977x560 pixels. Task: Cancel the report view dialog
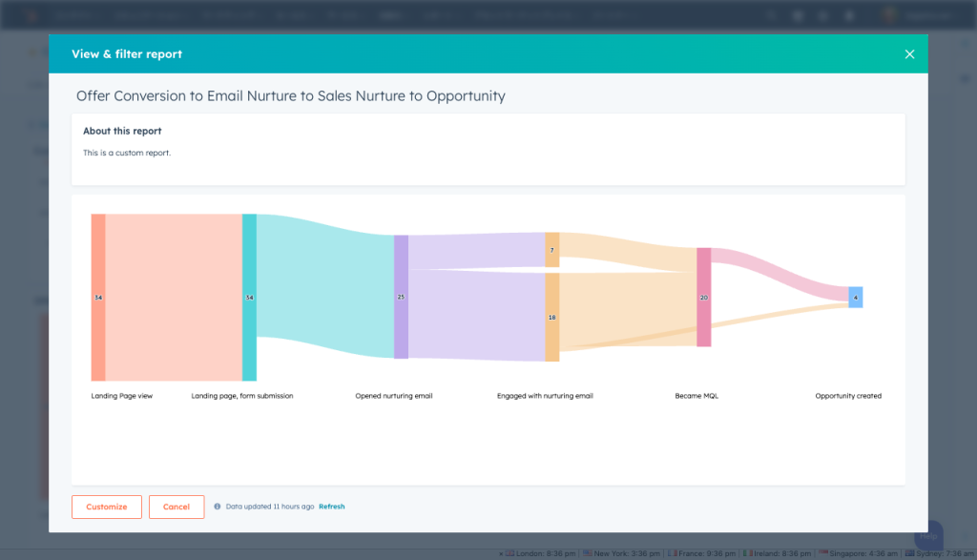click(x=177, y=507)
